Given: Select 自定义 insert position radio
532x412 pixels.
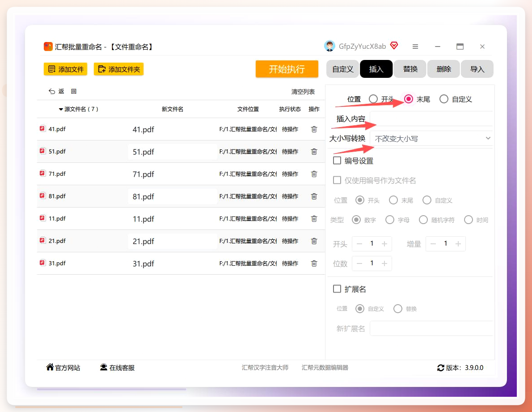Looking at the screenshot, I should (x=444, y=99).
